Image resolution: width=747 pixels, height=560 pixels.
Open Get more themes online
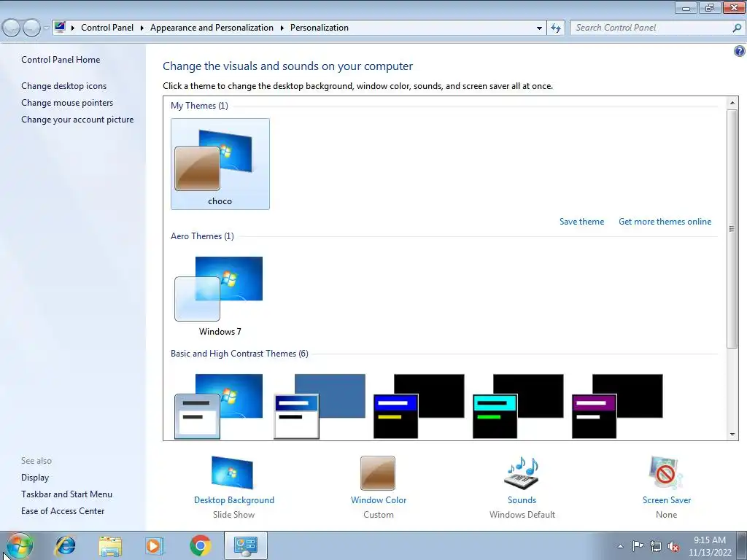pos(665,222)
